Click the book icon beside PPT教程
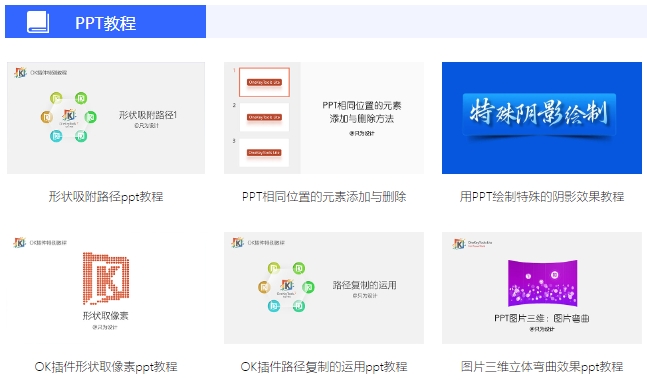This screenshot has height=380, width=647. (x=38, y=22)
